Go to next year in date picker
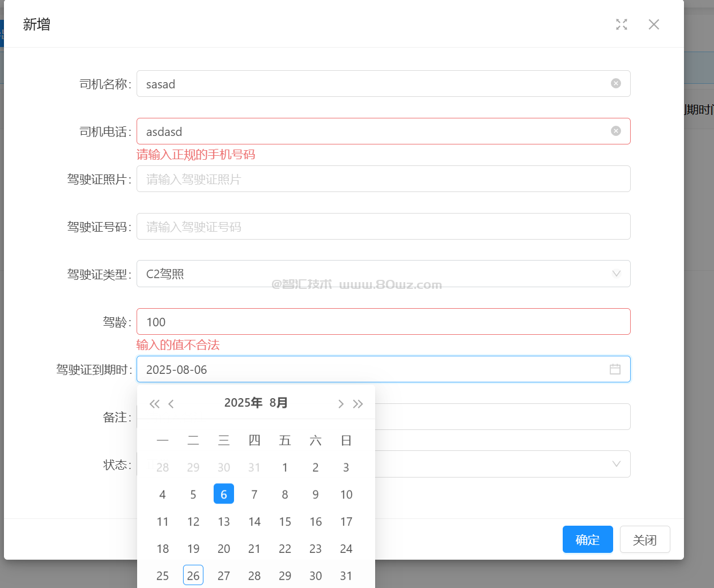 coord(358,404)
